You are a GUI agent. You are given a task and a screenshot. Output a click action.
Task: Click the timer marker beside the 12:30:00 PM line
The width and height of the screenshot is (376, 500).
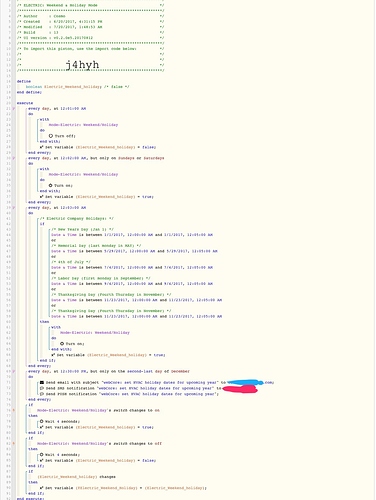14,371
